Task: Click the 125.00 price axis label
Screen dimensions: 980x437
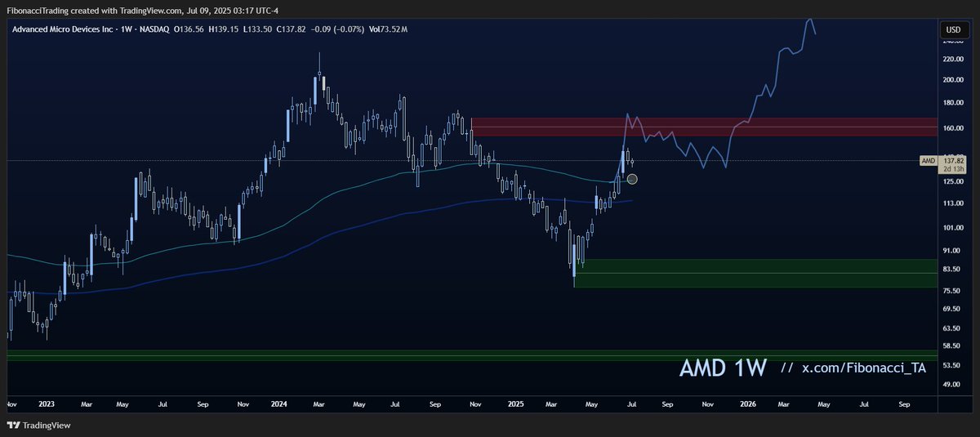Action: coord(953,181)
